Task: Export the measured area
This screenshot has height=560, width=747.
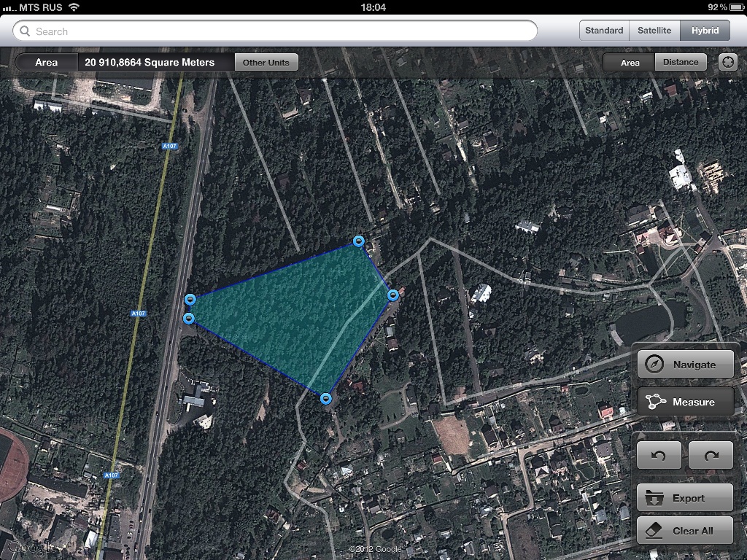Action: pos(685,498)
